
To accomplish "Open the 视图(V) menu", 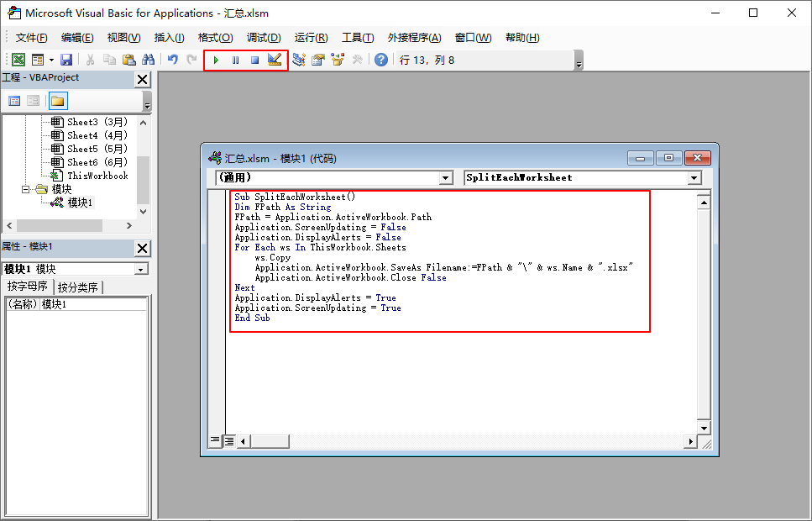I will 123,37.
